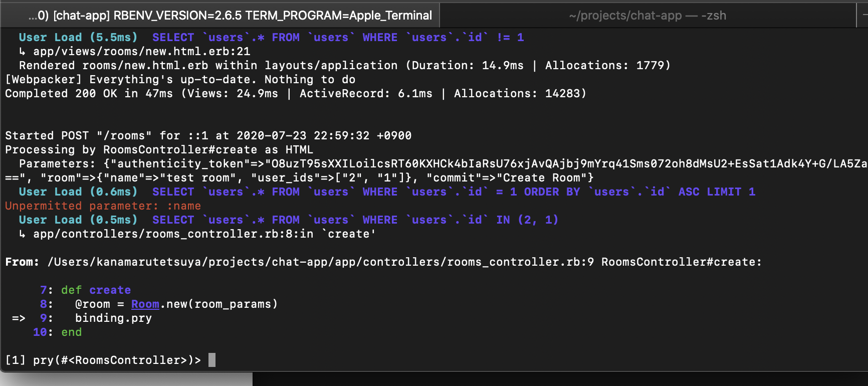Click the underlined Room class link

click(145, 304)
